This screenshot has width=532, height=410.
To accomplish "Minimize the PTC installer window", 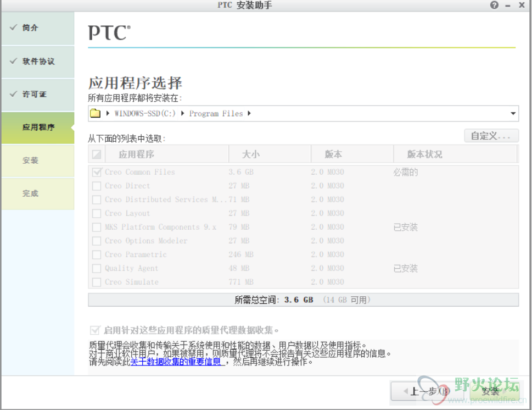I will pos(508,5).
